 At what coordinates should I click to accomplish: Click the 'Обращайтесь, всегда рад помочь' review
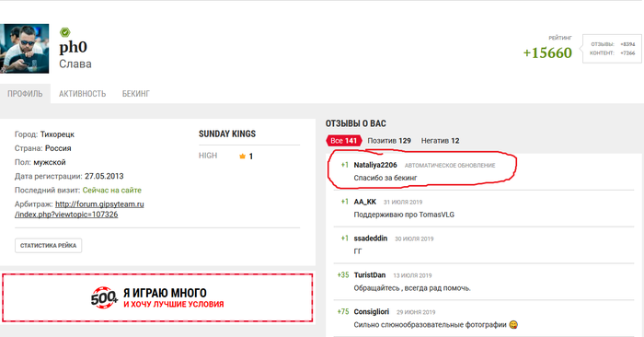[412, 288]
